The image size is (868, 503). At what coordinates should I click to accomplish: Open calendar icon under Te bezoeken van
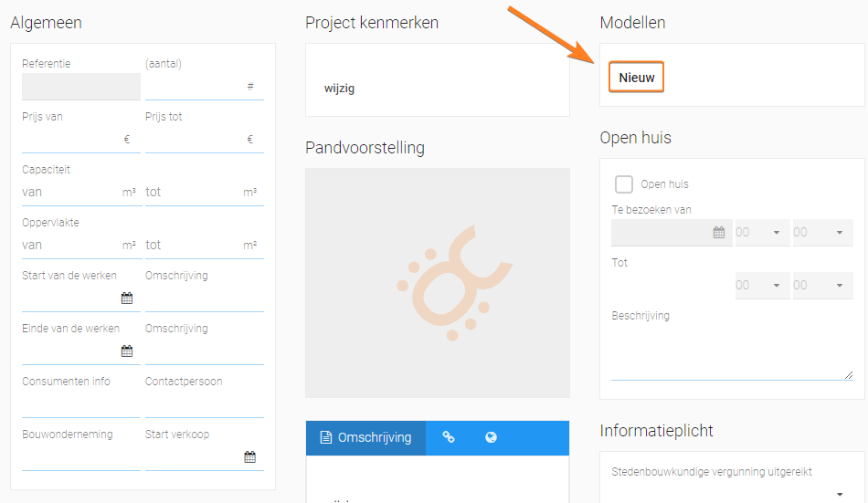pyautogui.click(x=718, y=233)
